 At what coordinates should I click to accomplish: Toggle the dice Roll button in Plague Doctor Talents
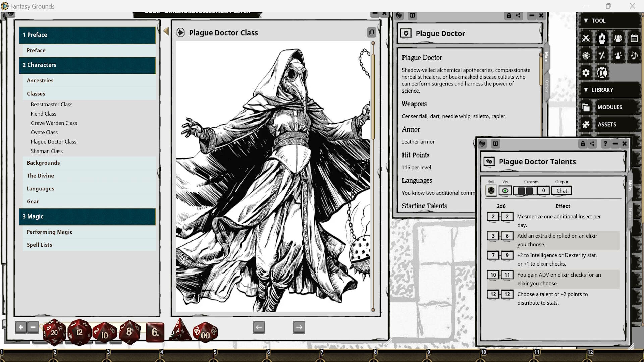tap(491, 190)
